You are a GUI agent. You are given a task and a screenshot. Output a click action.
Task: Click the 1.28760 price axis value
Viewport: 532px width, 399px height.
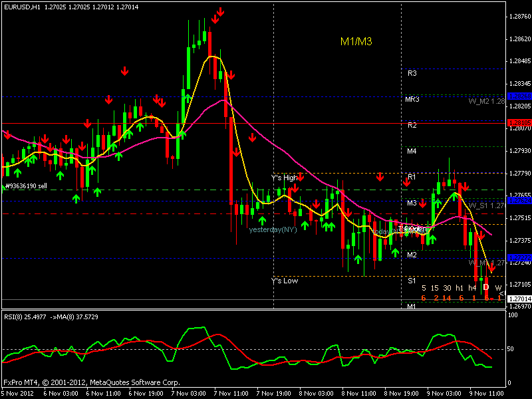click(x=520, y=16)
